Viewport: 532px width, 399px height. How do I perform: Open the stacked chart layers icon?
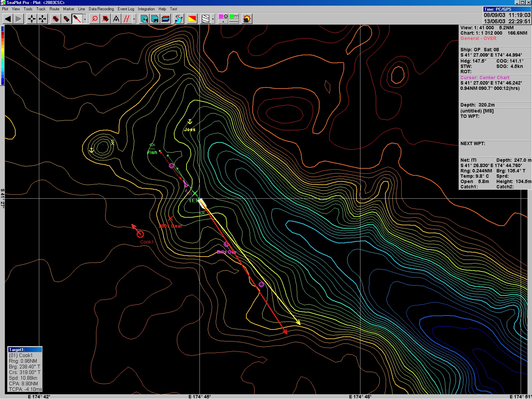pyautogui.click(x=166, y=19)
